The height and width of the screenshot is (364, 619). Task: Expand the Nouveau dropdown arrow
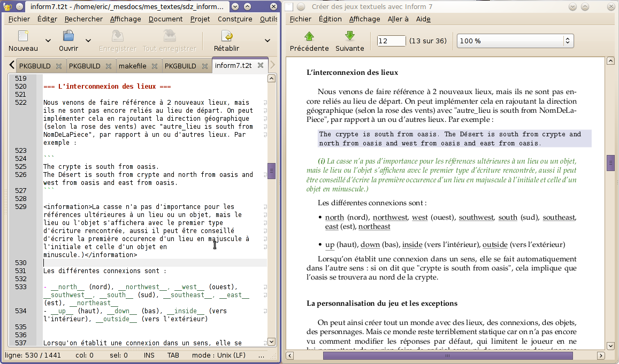tap(48, 41)
